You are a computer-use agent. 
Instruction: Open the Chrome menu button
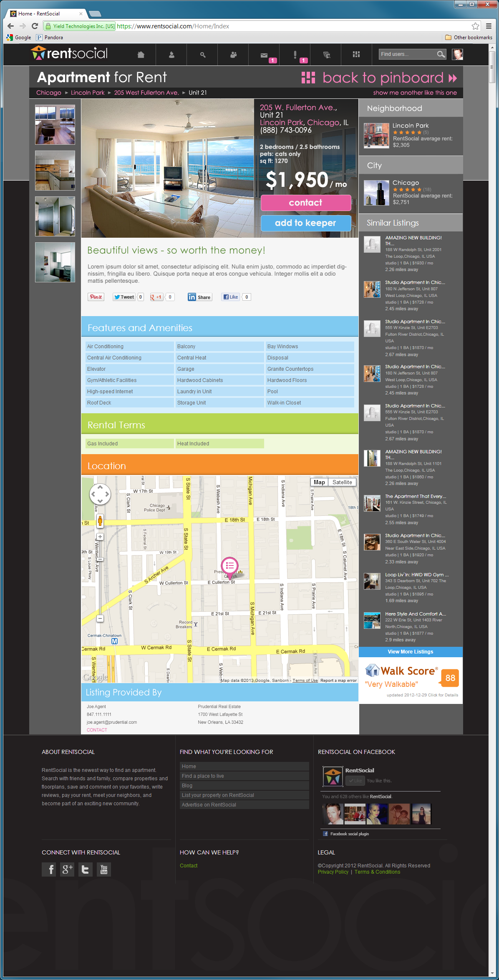click(x=489, y=26)
